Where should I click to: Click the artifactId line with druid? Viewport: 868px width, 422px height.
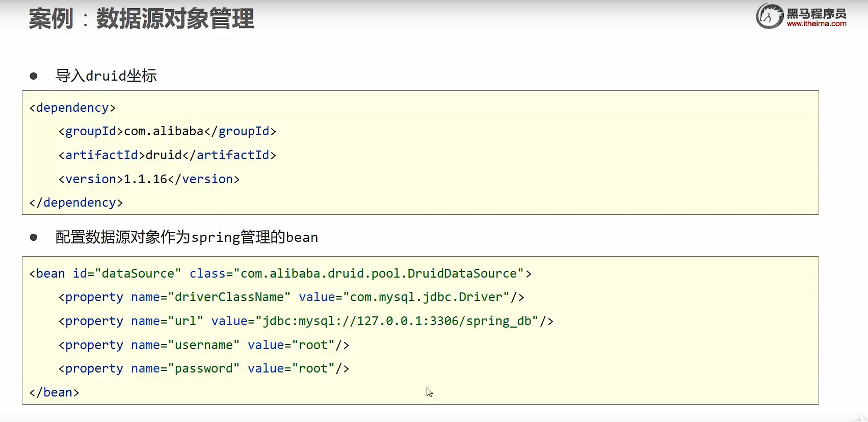[x=167, y=155]
